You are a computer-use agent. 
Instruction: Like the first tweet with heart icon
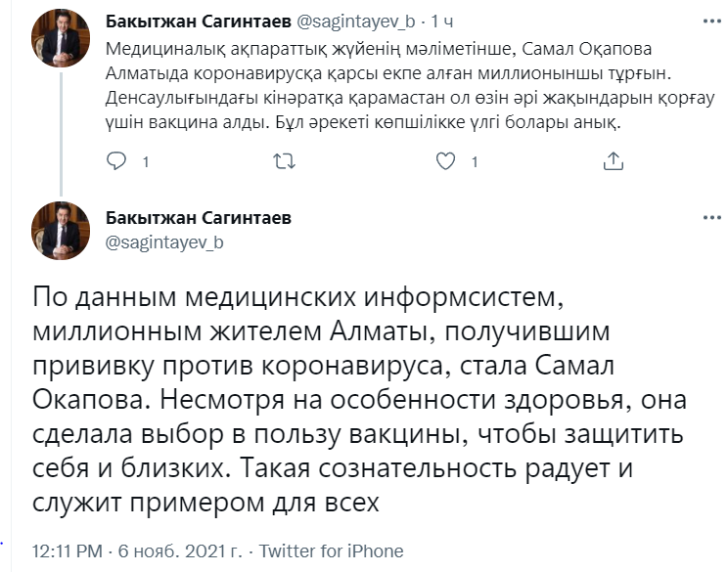point(446,161)
